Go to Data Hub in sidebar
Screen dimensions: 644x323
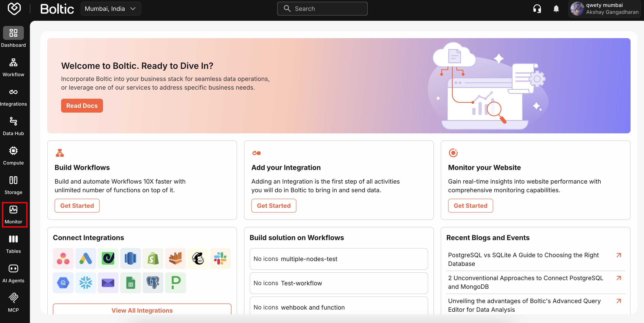click(x=13, y=126)
